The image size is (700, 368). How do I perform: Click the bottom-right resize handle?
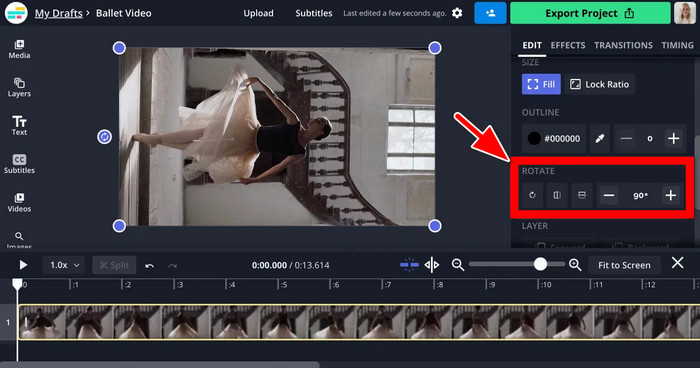click(x=435, y=226)
